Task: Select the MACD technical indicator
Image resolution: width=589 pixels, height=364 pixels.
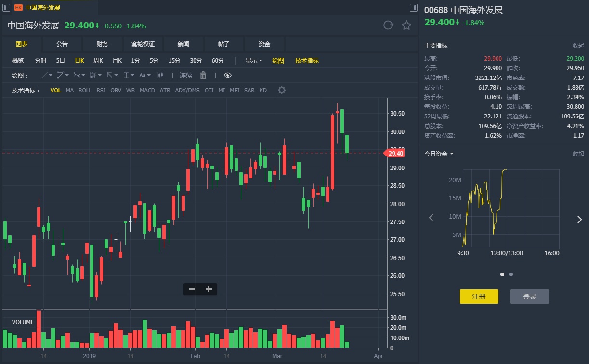Action: tap(147, 90)
